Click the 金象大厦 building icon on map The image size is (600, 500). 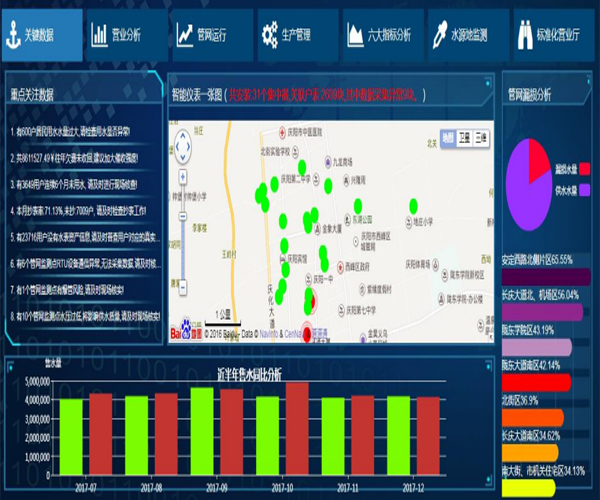318,229
